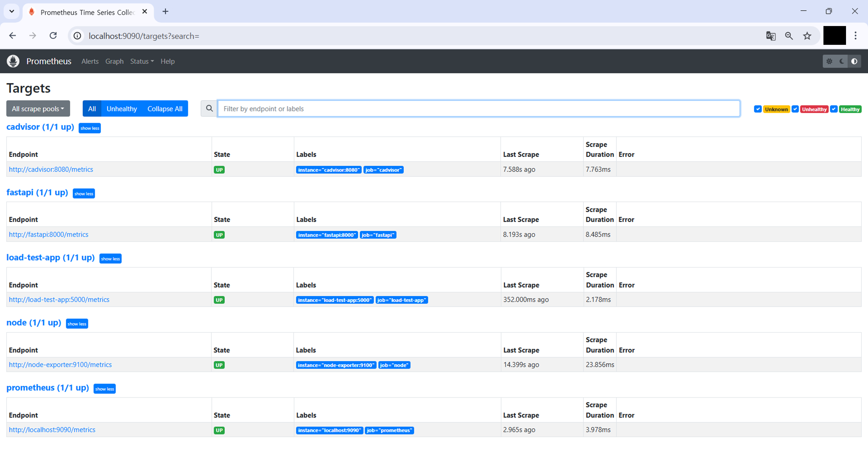Click the Prometheus flame logo icon

(x=13, y=61)
